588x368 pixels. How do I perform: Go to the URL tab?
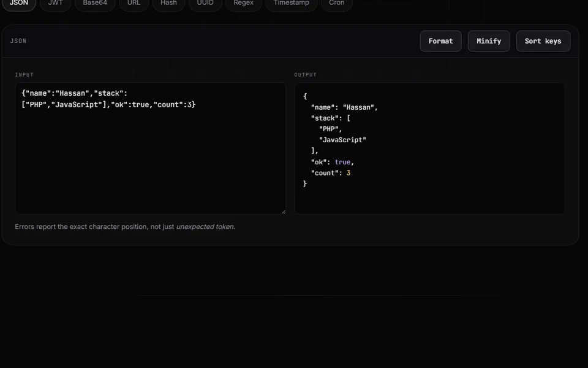click(134, 4)
